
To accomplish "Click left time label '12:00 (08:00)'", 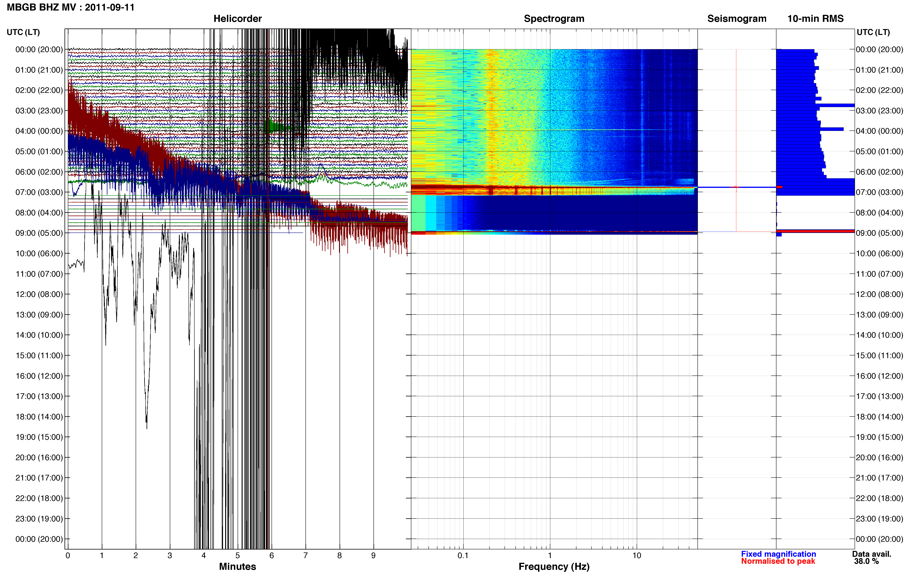I will tap(39, 294).
